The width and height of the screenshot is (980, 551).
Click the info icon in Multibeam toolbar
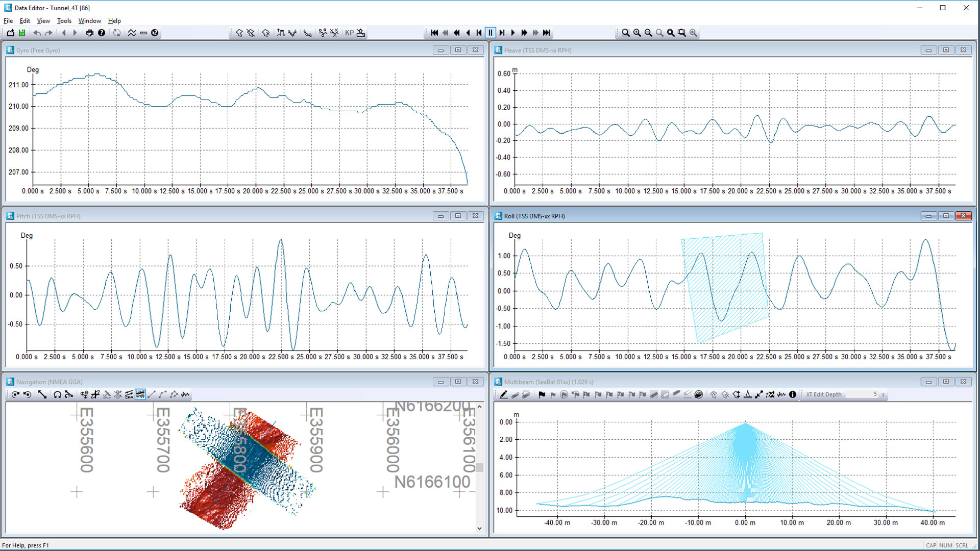coord(793,394)
